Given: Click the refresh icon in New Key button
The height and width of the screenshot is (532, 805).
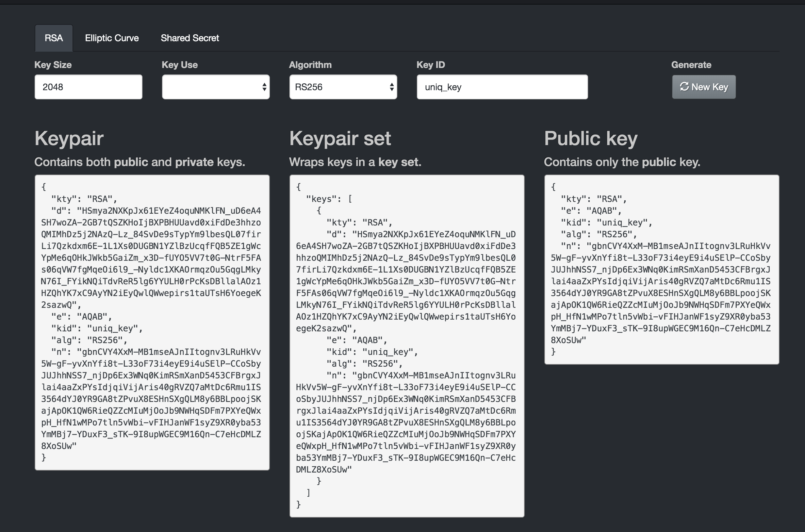Looking at the screenshot, I should coord(684,87).
